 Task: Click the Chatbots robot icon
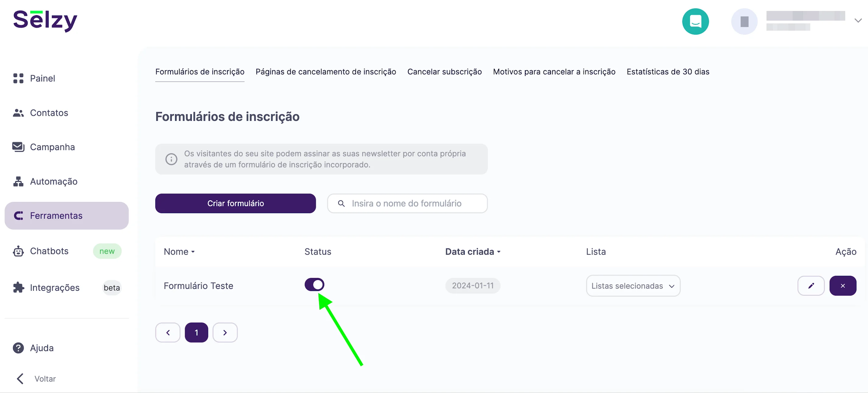(18, 251)
